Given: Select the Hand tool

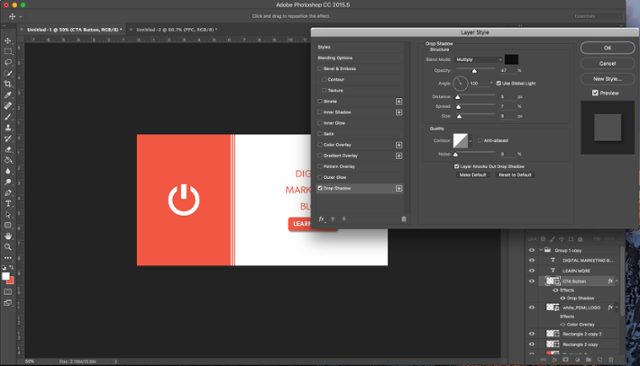Looking at the screenshot, I should coord(8,236).
